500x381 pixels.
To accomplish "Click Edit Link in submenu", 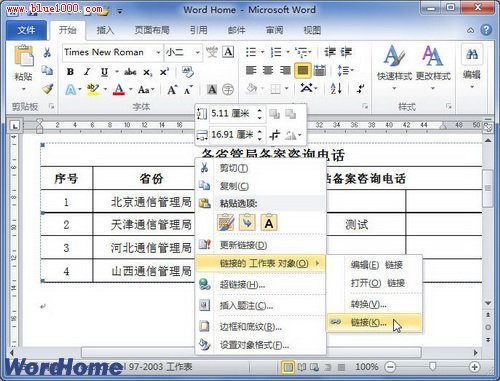I will pyautogui.click(x=374, y=265).
